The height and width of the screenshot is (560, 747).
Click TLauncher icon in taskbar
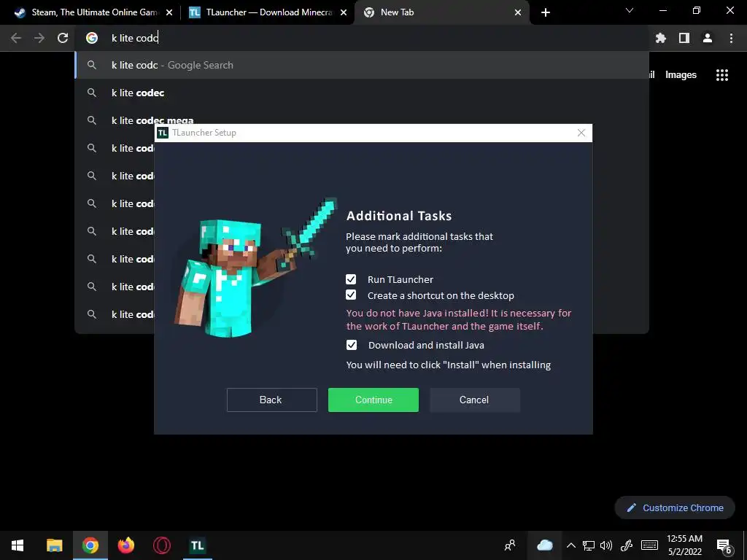click(197, 545)
